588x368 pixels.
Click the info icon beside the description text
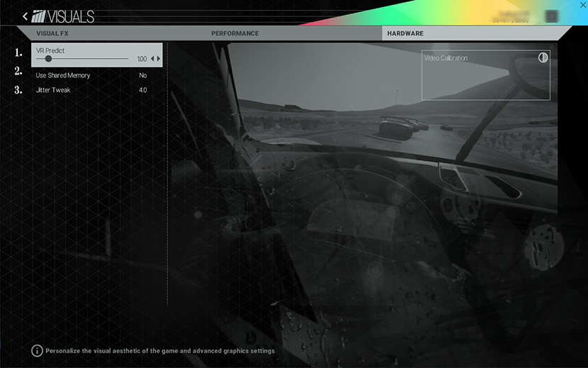pos(37,351)
